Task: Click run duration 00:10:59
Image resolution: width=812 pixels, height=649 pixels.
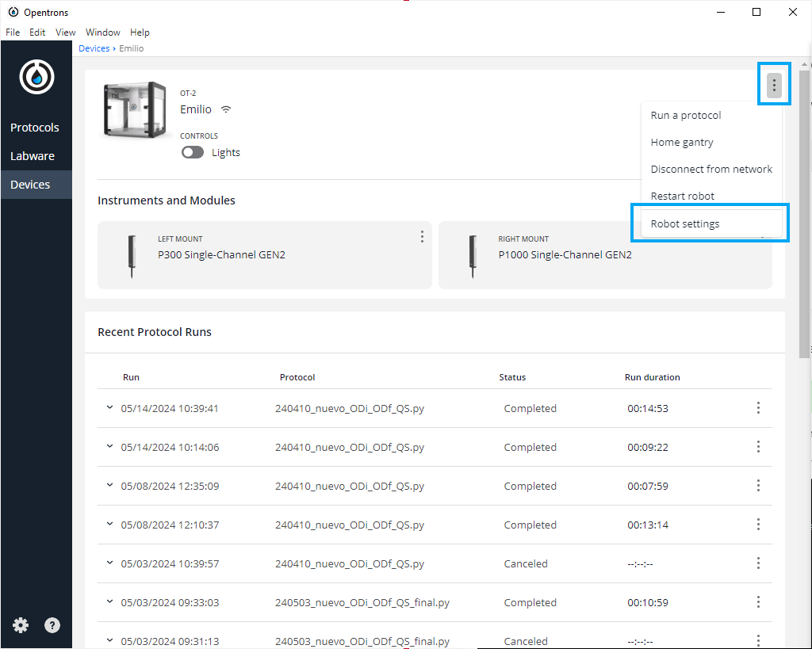Action: click(648, 602)
